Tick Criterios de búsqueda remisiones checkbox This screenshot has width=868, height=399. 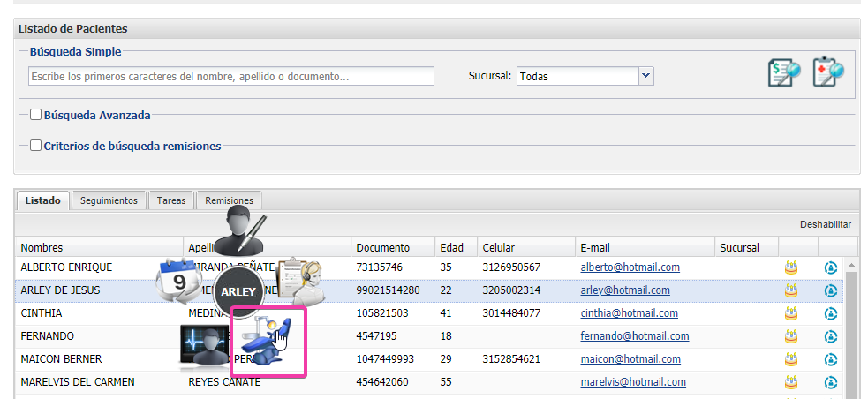pos(36,146)
